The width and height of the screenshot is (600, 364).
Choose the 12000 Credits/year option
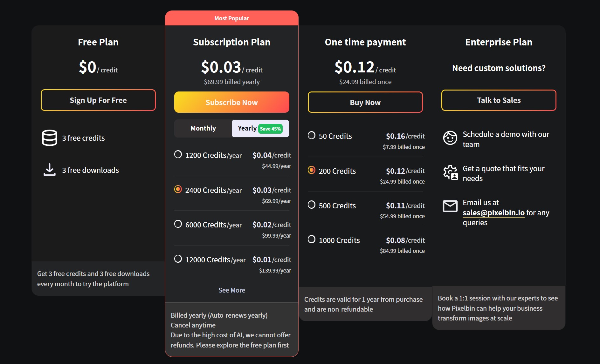click(178, 259)
